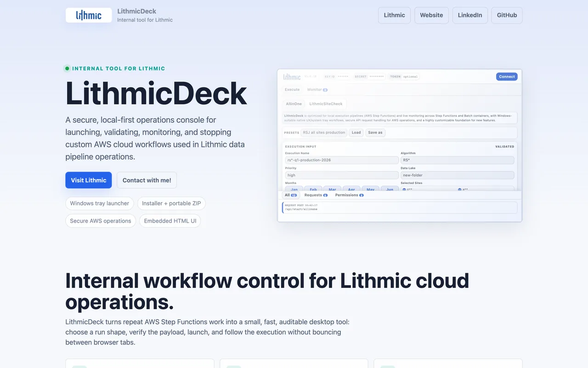Click the Visit Lithmic button

point(89,180)
